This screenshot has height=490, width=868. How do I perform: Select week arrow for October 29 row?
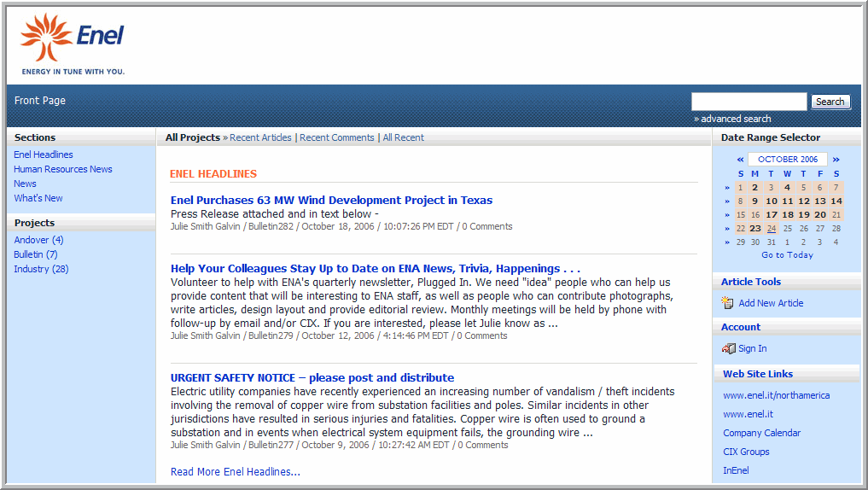[727, 242]
